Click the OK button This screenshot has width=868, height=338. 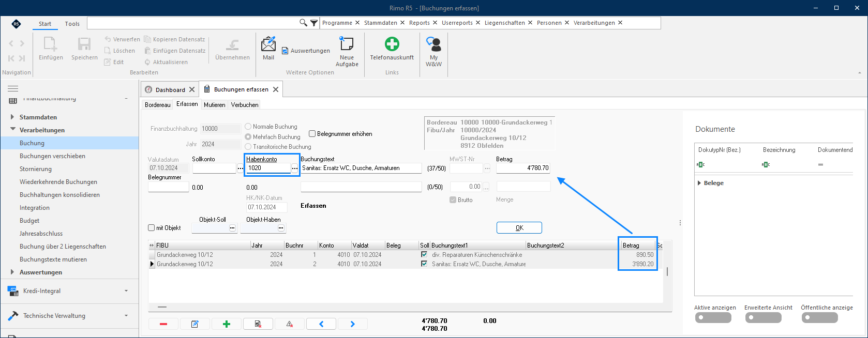tap(519, 228)
